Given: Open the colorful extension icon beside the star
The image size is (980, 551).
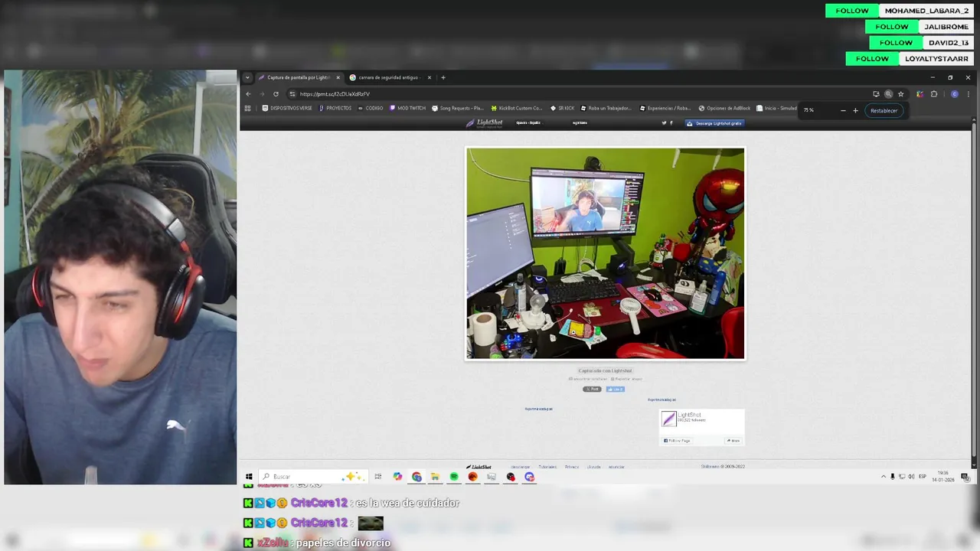Looking at the screenshot, I should click(x=920, y=94).
